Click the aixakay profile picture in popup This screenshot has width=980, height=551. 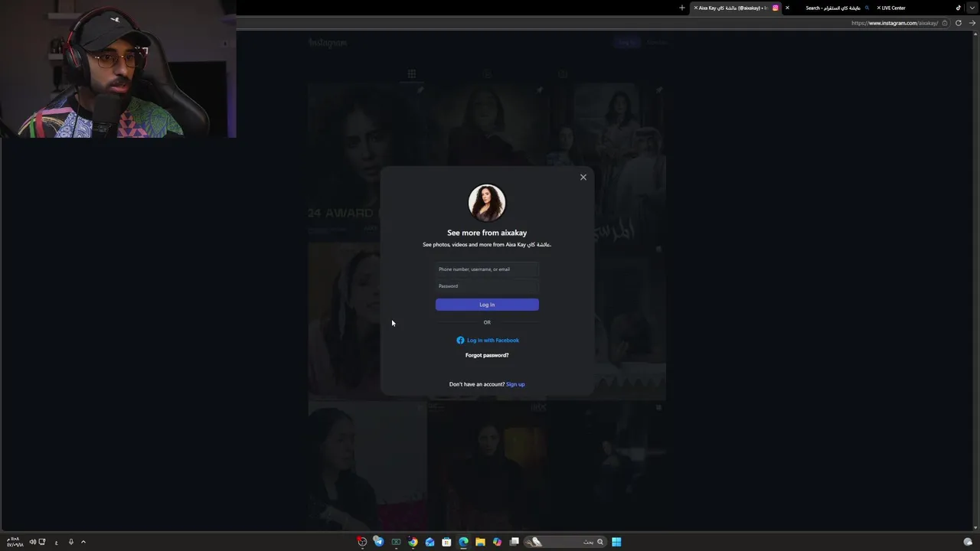tap(487, 203)
